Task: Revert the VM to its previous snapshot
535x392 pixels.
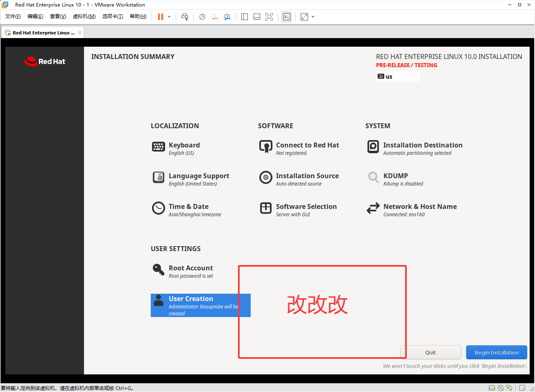Action: [x=215, y=17]
